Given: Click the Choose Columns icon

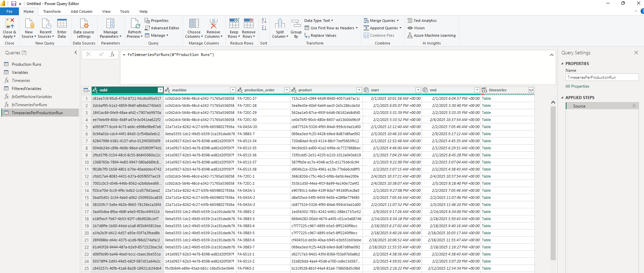Looking at the screenshot, I should coord(194,24).
